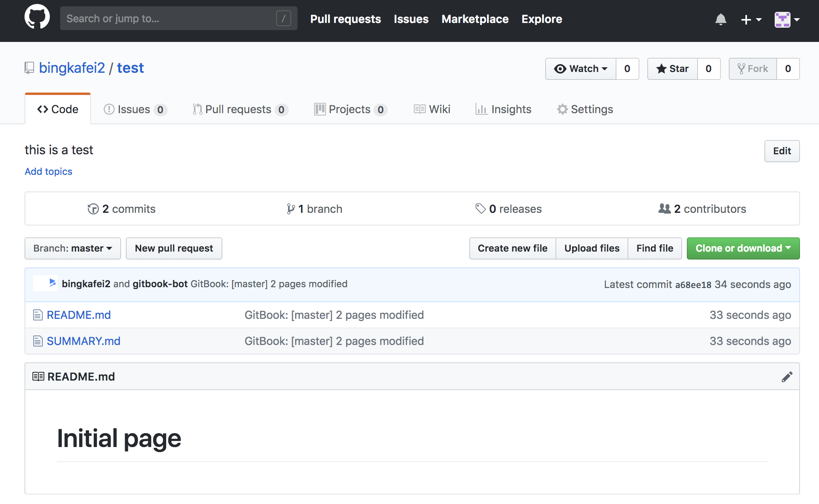Click the Upload files button
Screen dimensions: 819x504
pyautogui.click(x=591, y=248)
